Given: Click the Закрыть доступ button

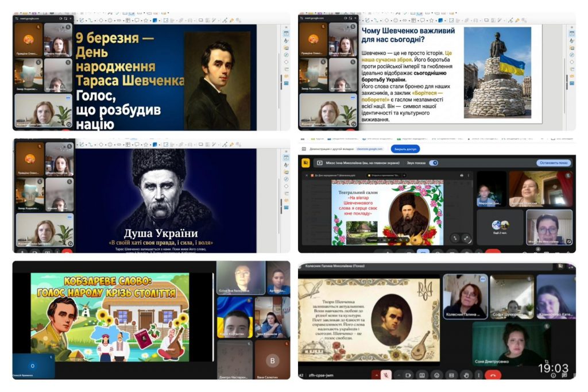Looking at the screenshot, I should coord(405,149).
